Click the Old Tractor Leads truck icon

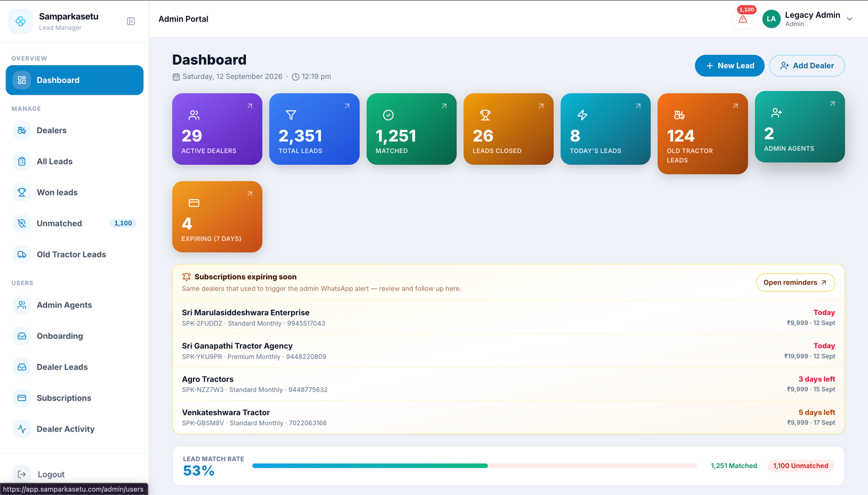tap(22, 254)
